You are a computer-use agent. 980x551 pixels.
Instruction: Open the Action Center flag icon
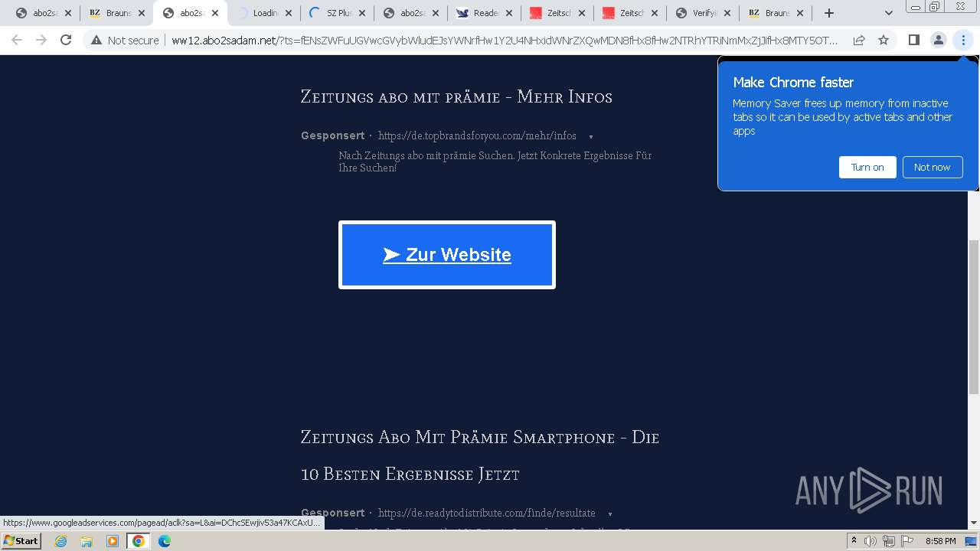pyautogui.click(x=907, y=541)
